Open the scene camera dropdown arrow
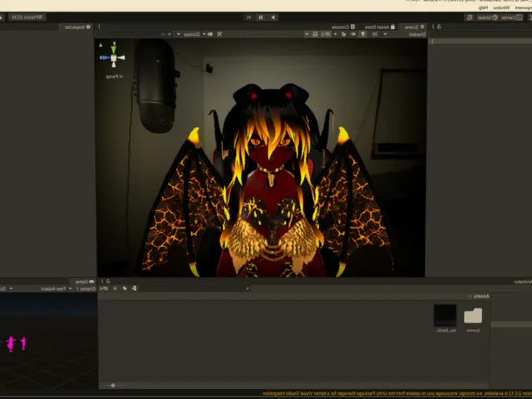 click(204, 34)
